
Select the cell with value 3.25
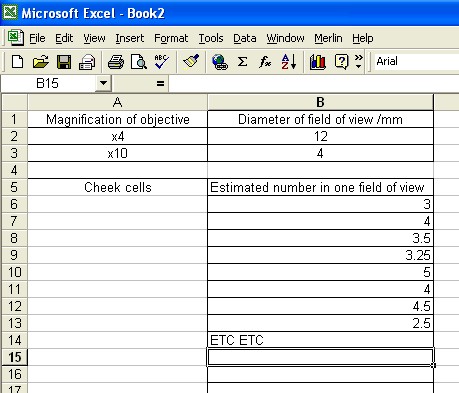[x=320, y=255]
